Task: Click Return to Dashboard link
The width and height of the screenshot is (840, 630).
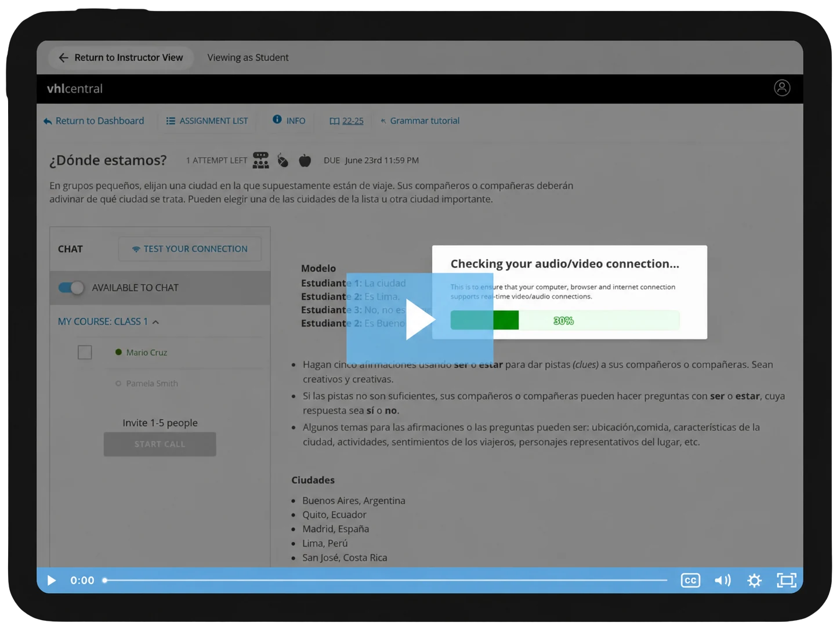Action: 93,121
